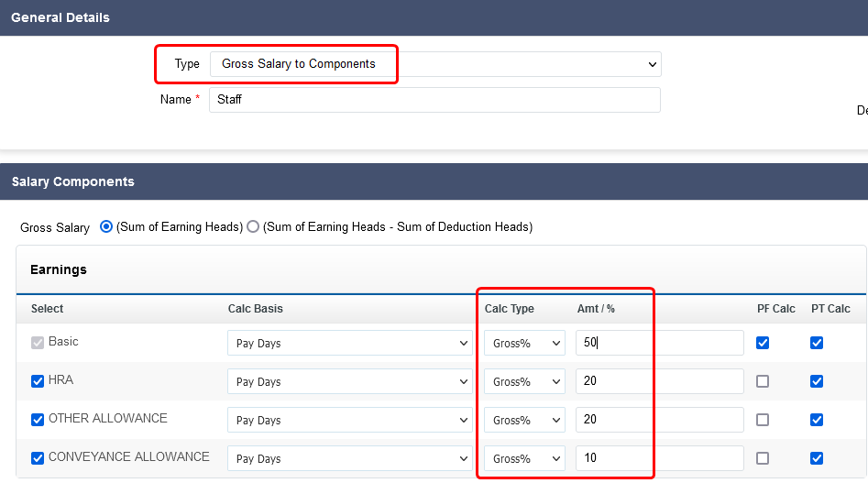The width and height of the screenshot is (868, 483).
Task: Open Basic Calc Basis dropdown
Action: [350, 343]
